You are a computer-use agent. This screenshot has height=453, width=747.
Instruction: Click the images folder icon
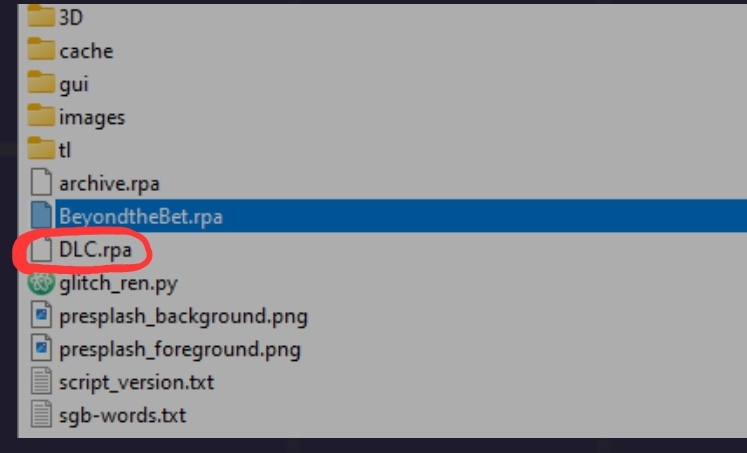click(x=41, y=116)
